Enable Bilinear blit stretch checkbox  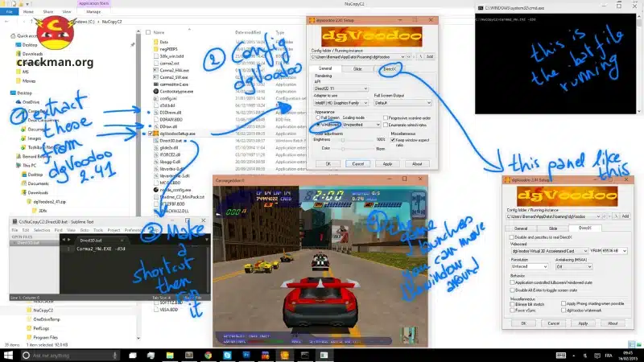coord(512,304)
